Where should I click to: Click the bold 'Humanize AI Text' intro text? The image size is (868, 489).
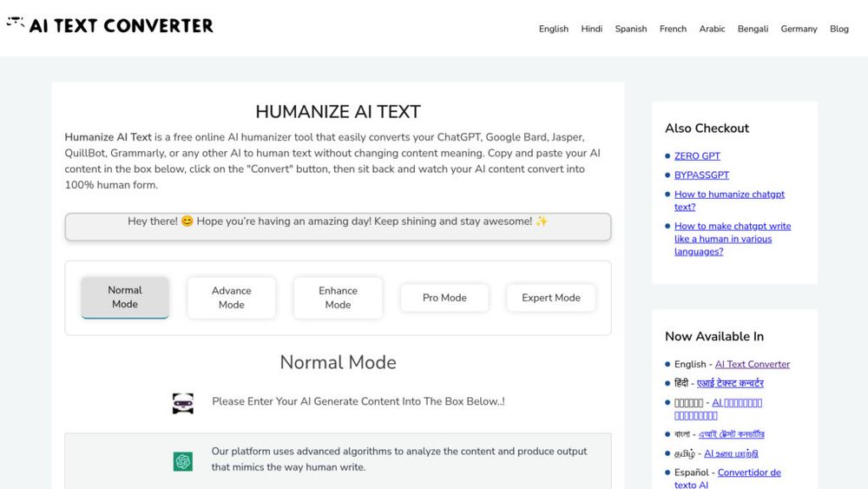(x=108, y=137)
